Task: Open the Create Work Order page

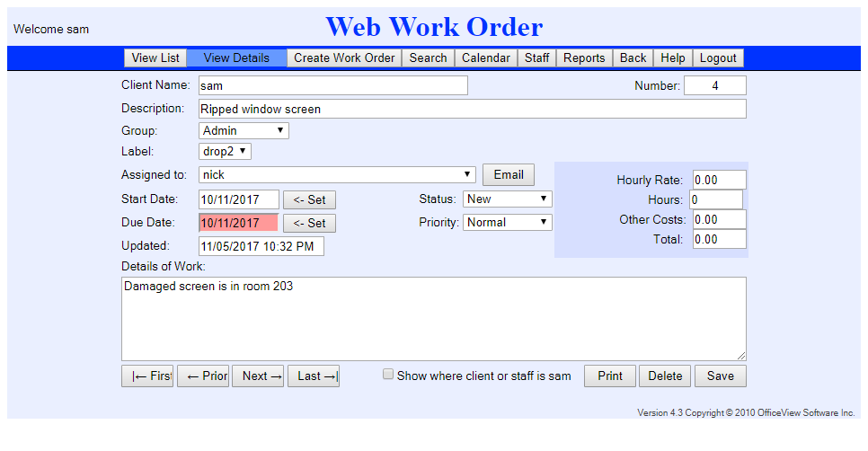Action: (x=344, y=57)
